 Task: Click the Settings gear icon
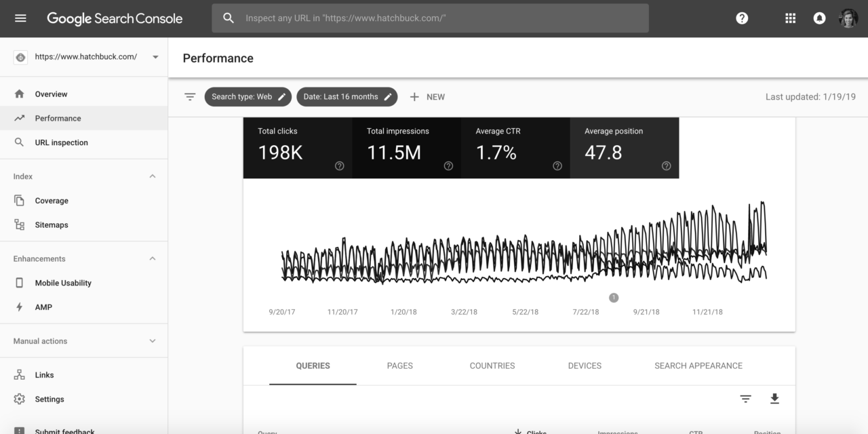pos(19,399)
